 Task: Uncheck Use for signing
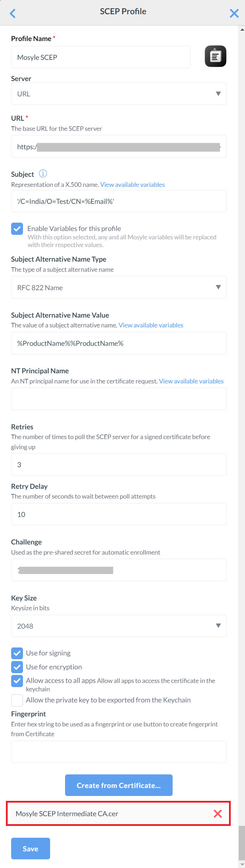(x=17, y=653)
